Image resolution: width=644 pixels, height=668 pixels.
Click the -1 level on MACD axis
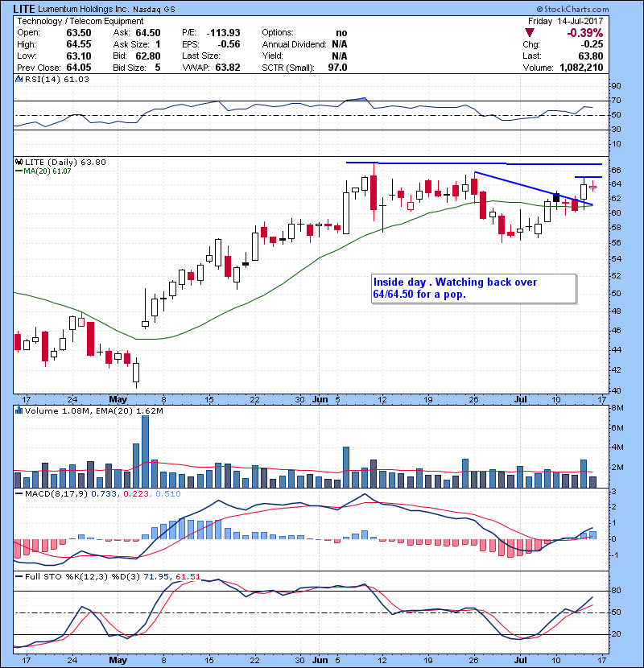(x=614, y=555)
